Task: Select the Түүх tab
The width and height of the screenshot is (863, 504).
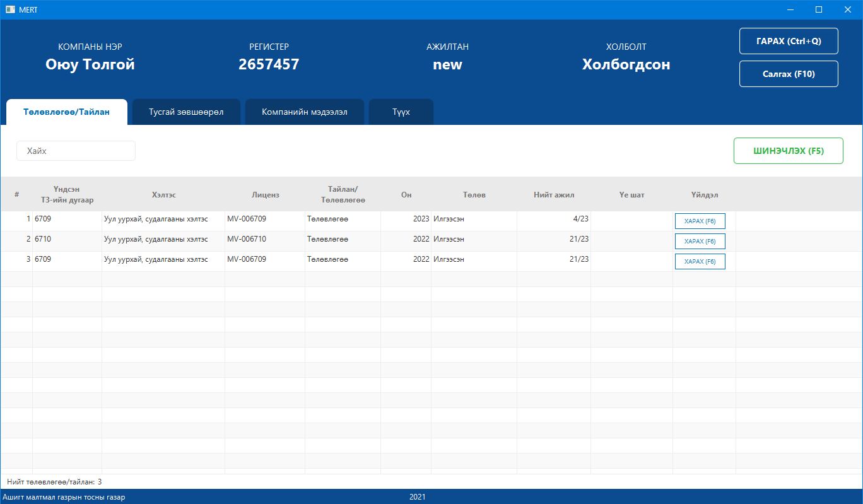Action: 401,112
